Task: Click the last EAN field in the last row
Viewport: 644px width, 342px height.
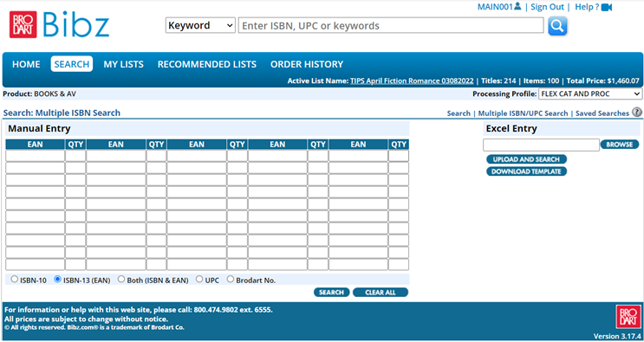Action: coord(358,264)
